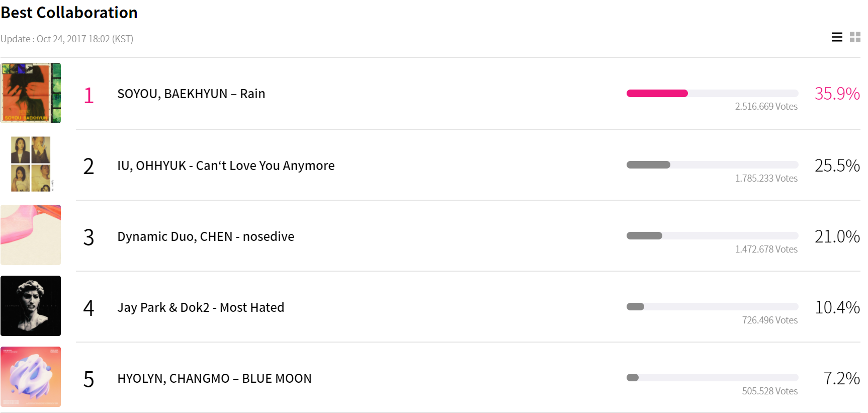The image size is (868, 413).
Task: Select IU, OHHYUK - Can't Love You Anymore
Action: tap(226, 166)
